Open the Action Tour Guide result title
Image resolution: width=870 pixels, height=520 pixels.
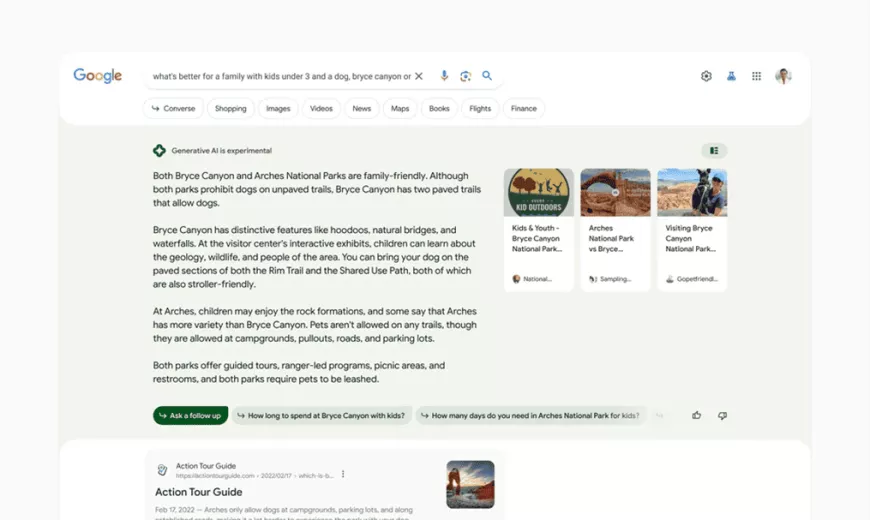coord(199,492)
